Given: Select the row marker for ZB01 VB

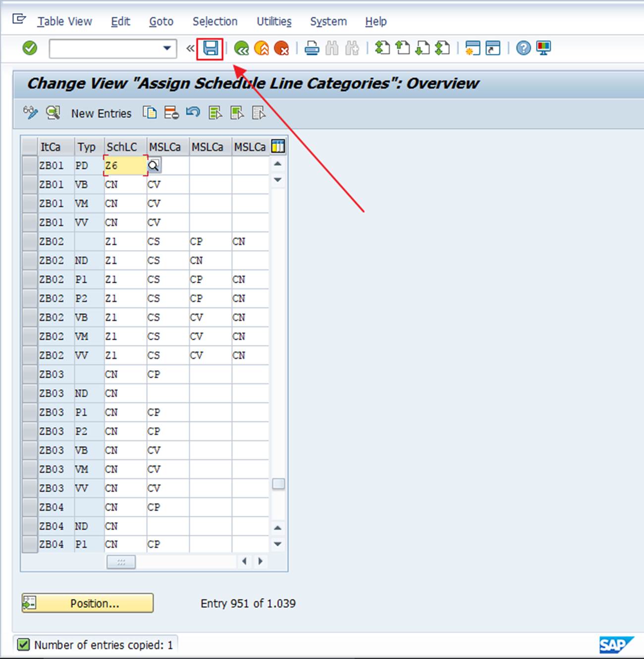Looking at the screenshot, I should pyautogui.click(x=30, y=184).
